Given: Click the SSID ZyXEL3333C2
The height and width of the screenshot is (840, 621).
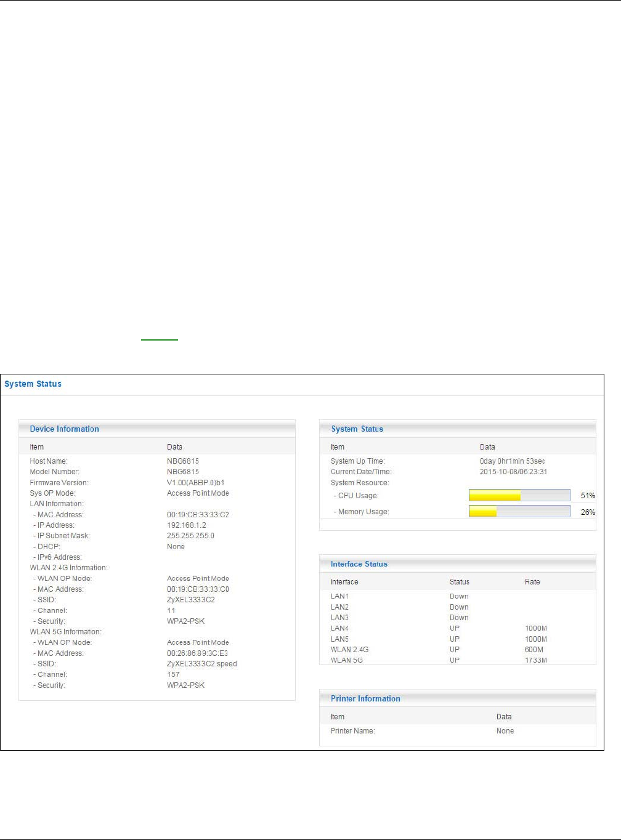Looking at the screenshot, I should point(191,600).
